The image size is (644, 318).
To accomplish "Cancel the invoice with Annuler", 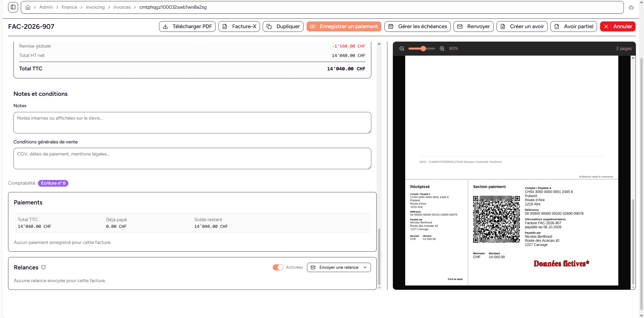I will click(x=618, y=26).
